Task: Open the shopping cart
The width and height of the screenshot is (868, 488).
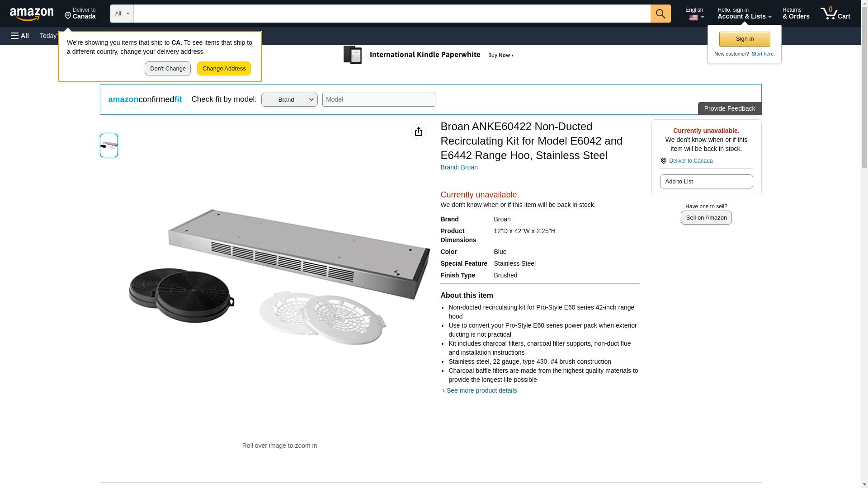Action: pyautogui.click(x=835, y=14)
